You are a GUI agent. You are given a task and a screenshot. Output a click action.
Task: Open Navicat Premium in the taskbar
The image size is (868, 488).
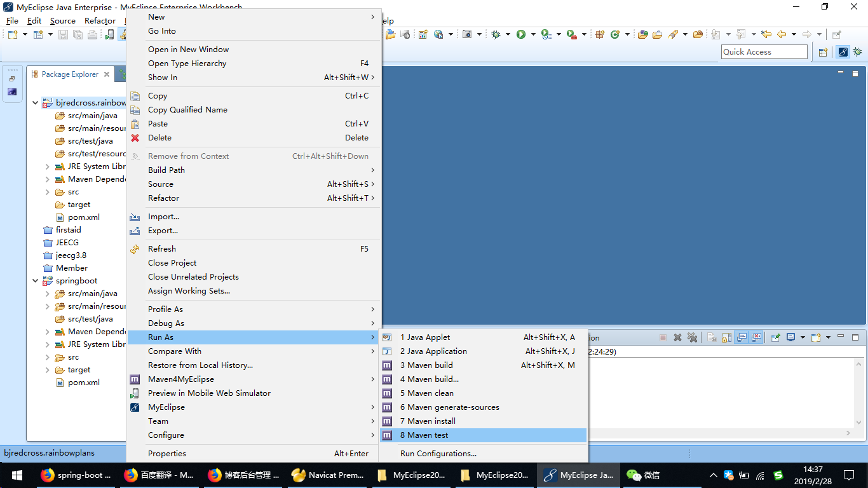[x=328, y=475]
